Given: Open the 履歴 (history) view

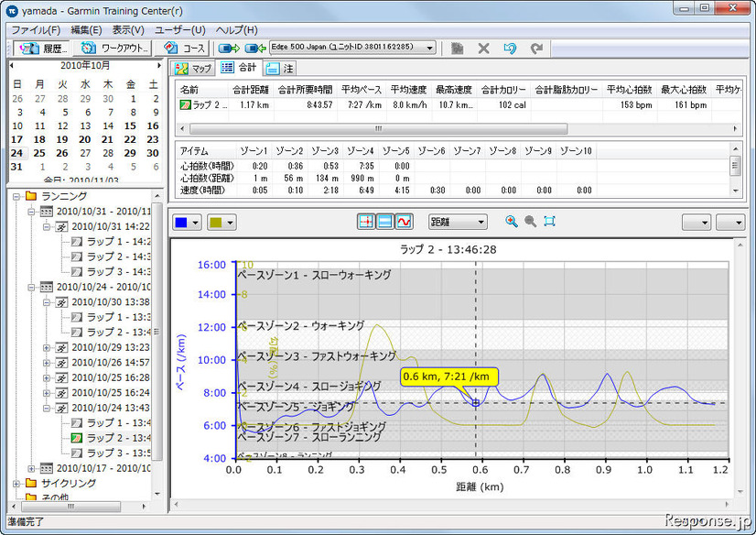Looking at the screenshot, I should coord(42,48).
